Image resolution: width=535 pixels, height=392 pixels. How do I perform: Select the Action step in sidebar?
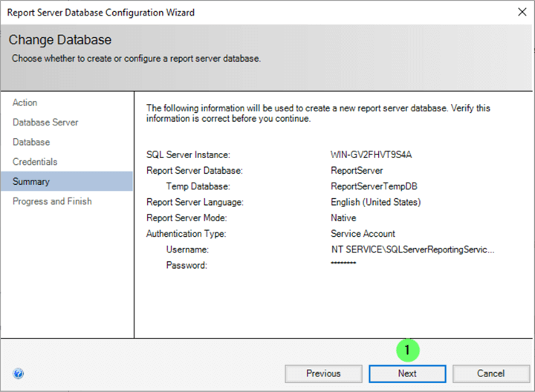pyautogui.click(x=25, y=102)
